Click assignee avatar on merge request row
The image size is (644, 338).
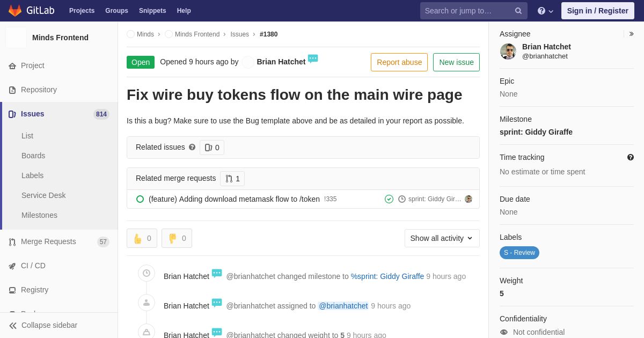click(469, 199)
